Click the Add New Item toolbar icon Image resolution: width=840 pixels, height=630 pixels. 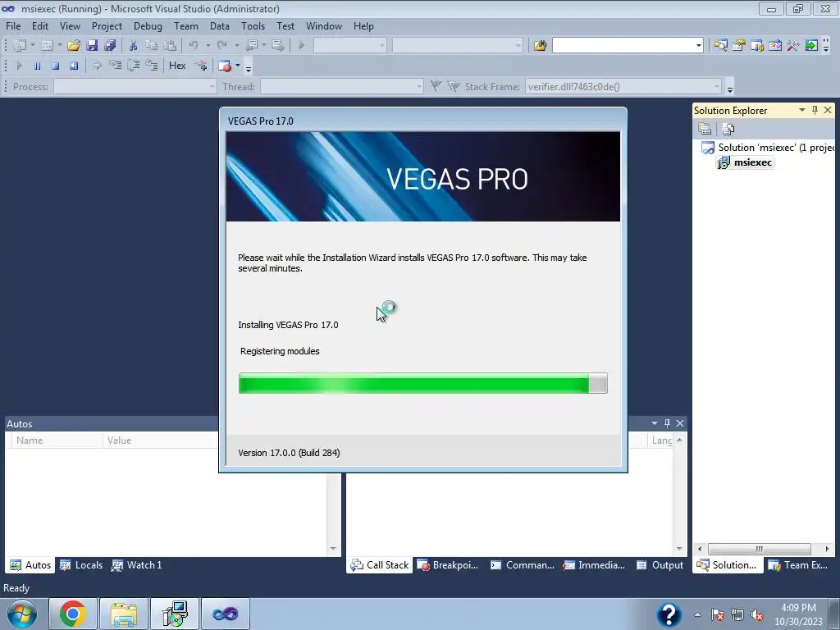(x=47, y=46)
